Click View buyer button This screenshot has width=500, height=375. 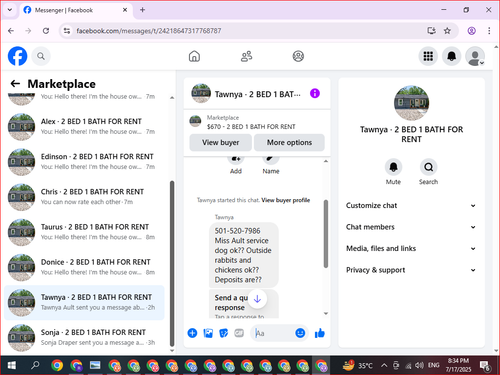pyautogui.click(x=220, y=142)
